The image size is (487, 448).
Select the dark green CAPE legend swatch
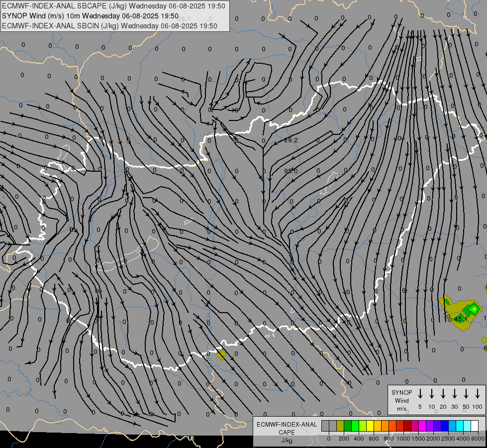(348, 426)
